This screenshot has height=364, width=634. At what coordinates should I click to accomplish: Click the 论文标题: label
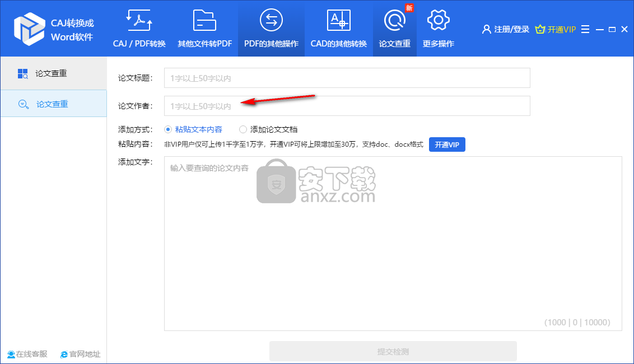pyautogui.click(x=136, y=78)
